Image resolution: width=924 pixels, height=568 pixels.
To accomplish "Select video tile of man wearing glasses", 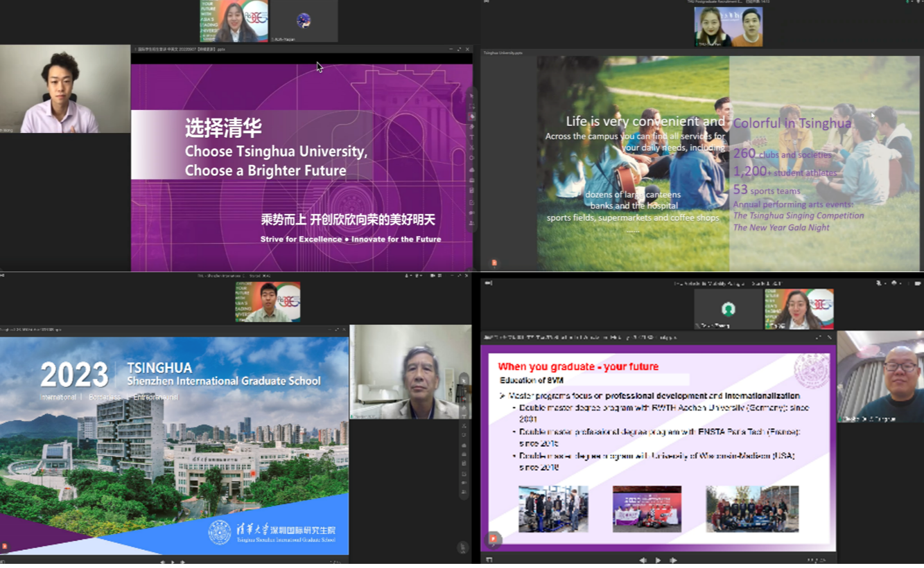I will pyautogui.click(x=880, y=377).
